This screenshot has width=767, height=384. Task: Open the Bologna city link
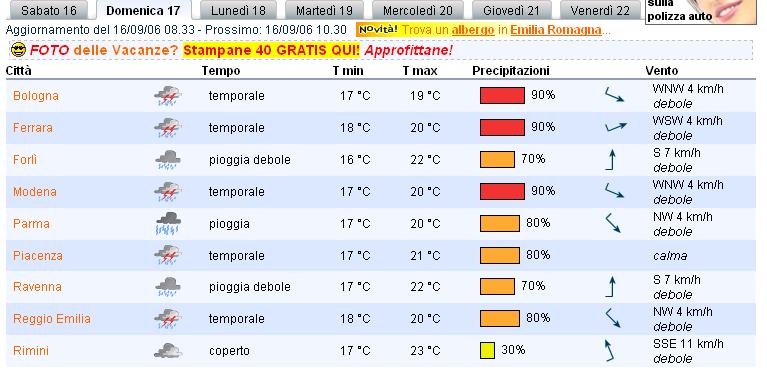click(x=36, y=95)
